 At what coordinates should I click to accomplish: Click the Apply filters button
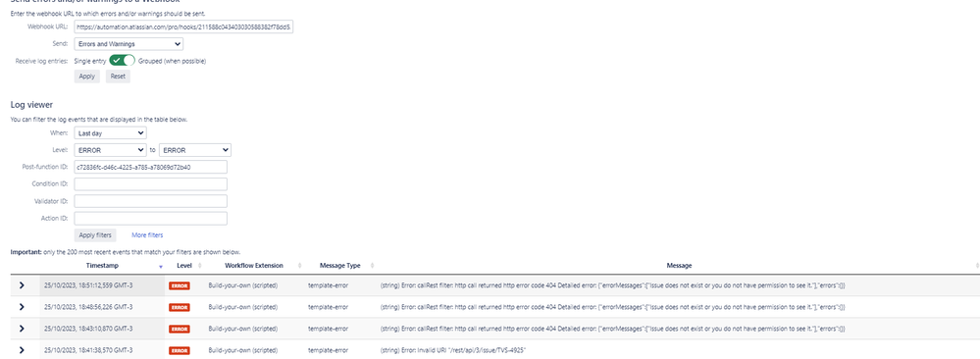click(95, 235)
